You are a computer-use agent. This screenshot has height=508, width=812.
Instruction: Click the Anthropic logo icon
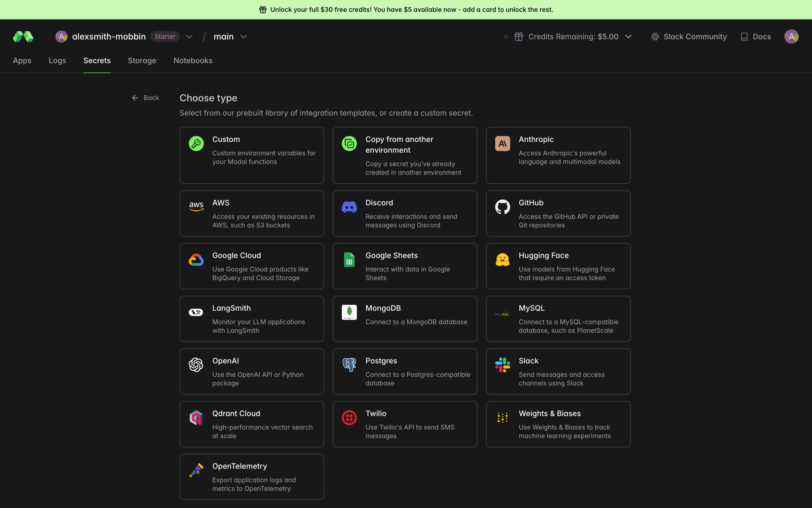pyautogui.click(x=502, y=144)
